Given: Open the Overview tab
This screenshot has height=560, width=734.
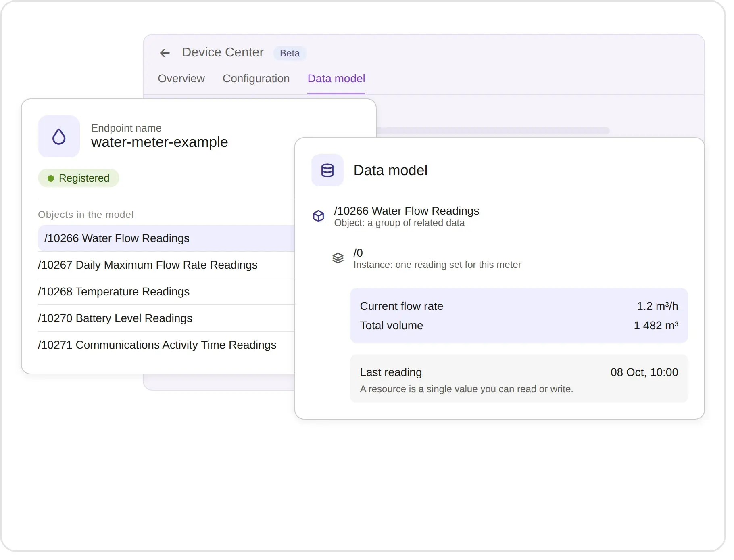Looking at the screenshot, I should point(181,78).
